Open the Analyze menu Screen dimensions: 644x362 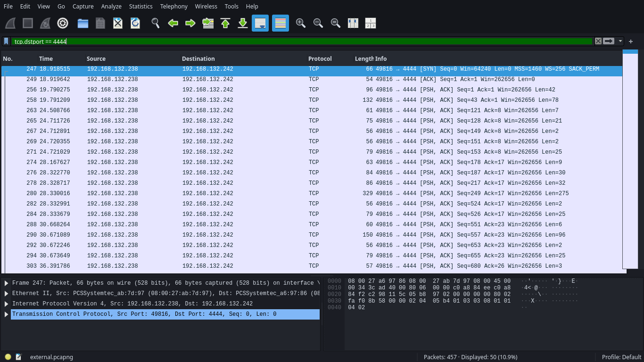click(111, 7)
